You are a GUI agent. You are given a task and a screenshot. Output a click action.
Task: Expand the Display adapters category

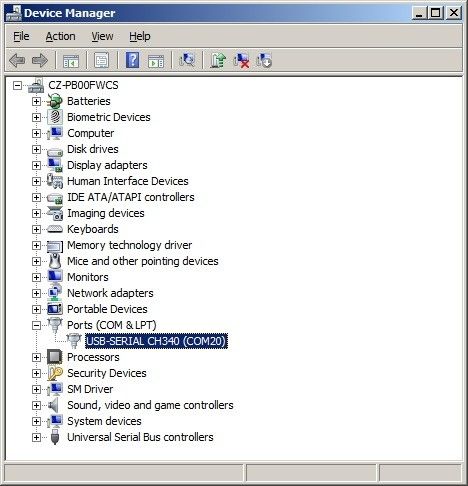[36, 165]
